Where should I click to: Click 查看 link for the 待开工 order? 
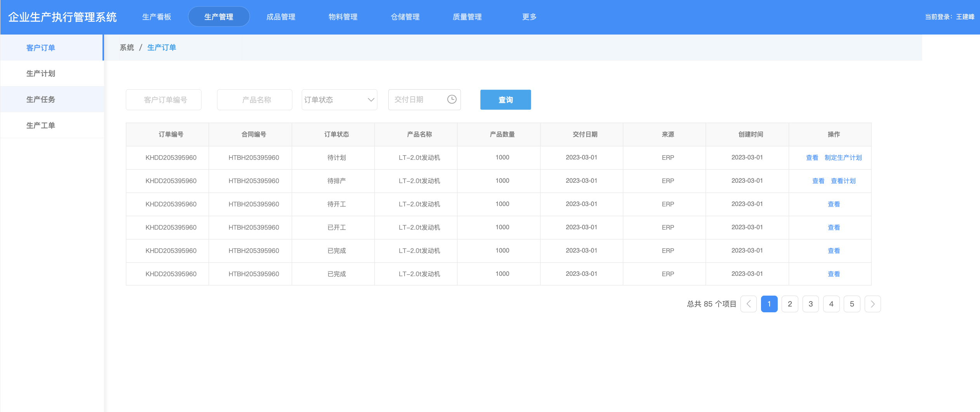(x=834, y=204)
